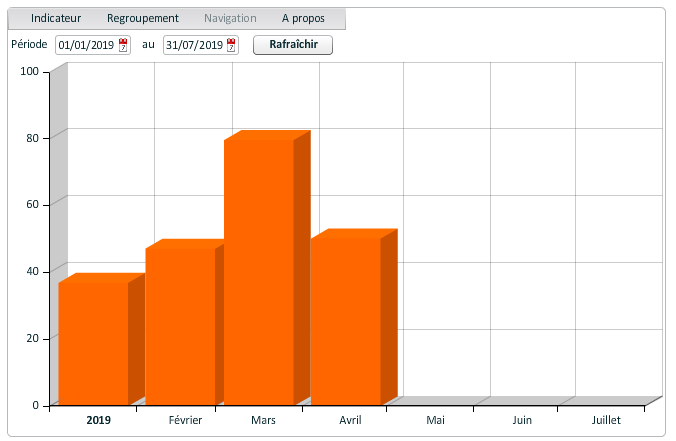Click the 80 value on vertical axis
Image resolution: width=676 pixels, height=441 pixels.
(32, 138)
